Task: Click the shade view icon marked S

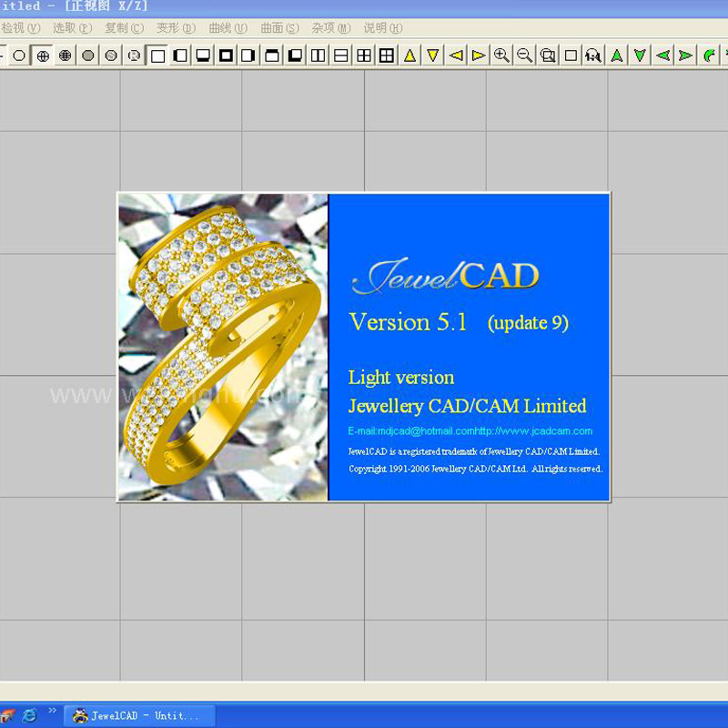Action: (111, 56)
